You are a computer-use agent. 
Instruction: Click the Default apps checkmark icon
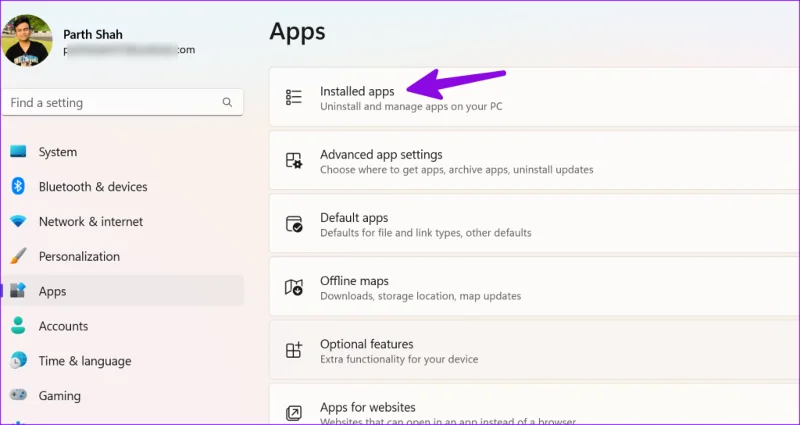pos(294,223)
